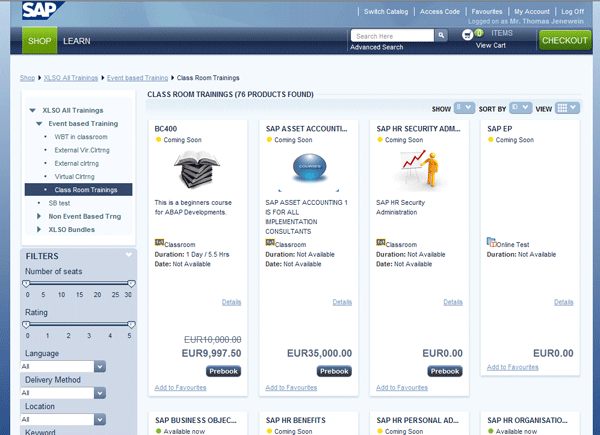Open Details link for SAP HR Security

point(453,302)
